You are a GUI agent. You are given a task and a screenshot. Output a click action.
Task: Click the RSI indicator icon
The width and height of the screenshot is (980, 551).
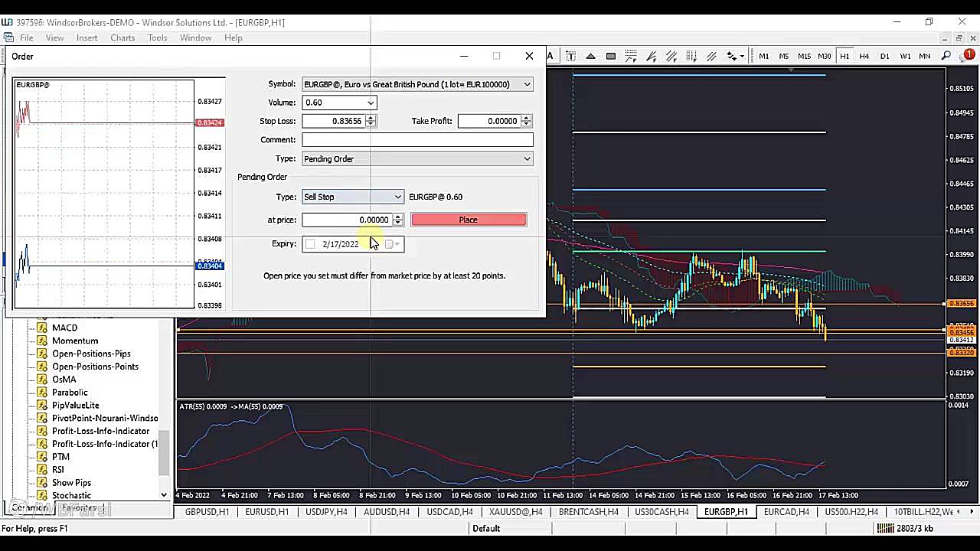coord(43,470)
